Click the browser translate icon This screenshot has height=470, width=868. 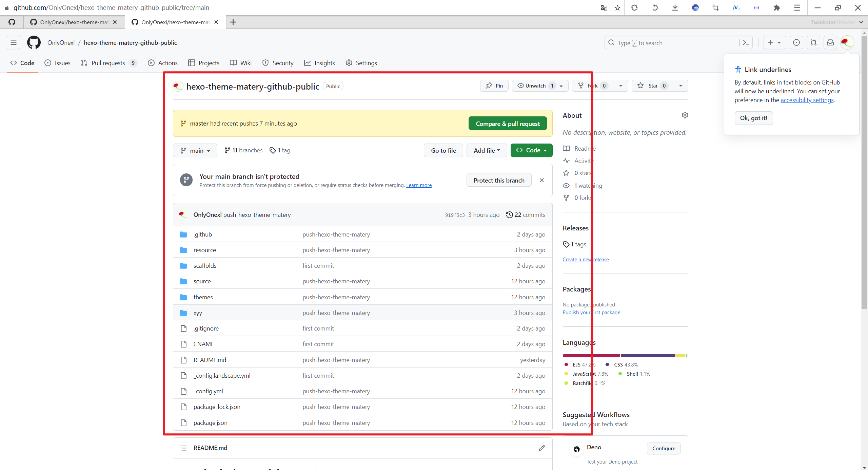coord(604,7)
